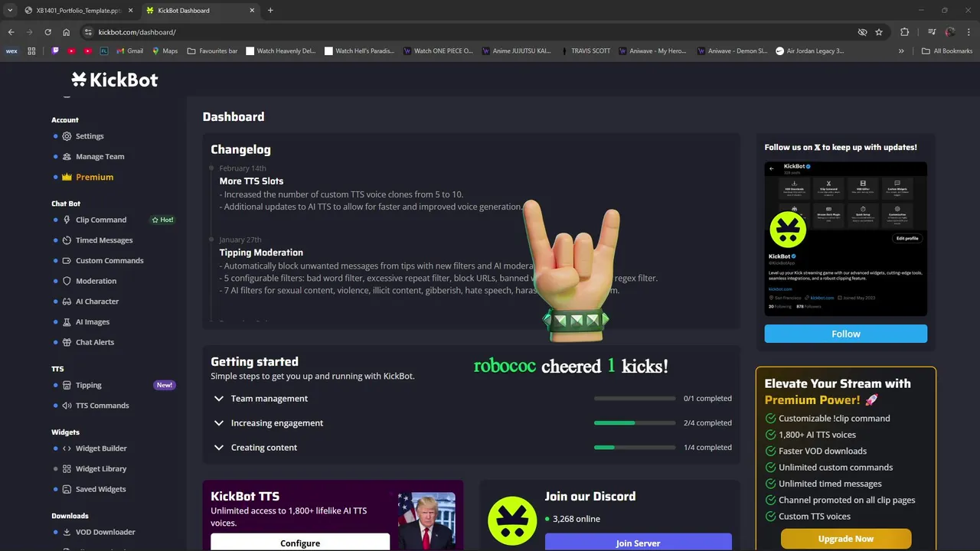This screenshot has height=551, width=980.
Task: Open Clip Command paperclip icon
Action: pos(67,220)
